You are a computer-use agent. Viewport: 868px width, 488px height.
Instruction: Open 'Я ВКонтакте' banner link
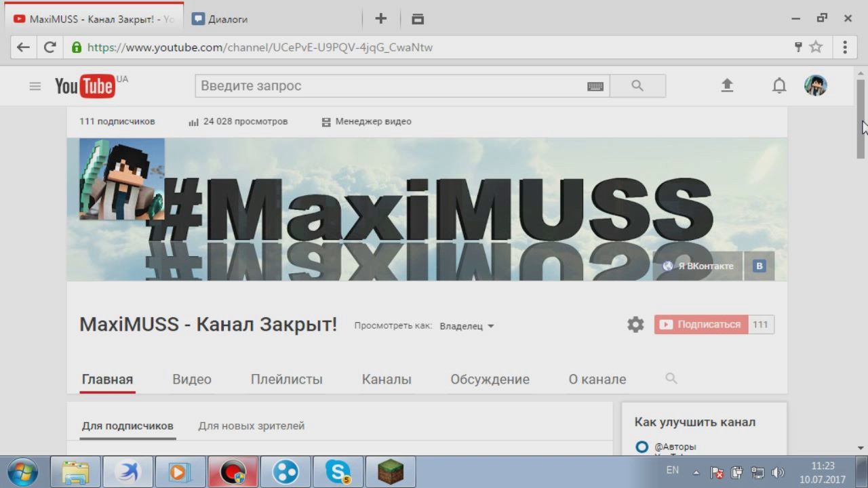pyautogui.click(x=698, y=266)
